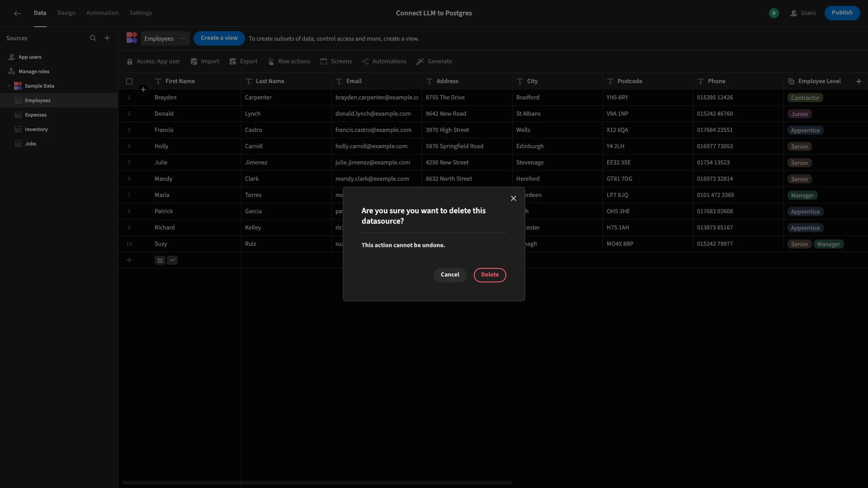Click Cancel in the dialog
This screenshot has height=488, width=868.
(450, 275)
